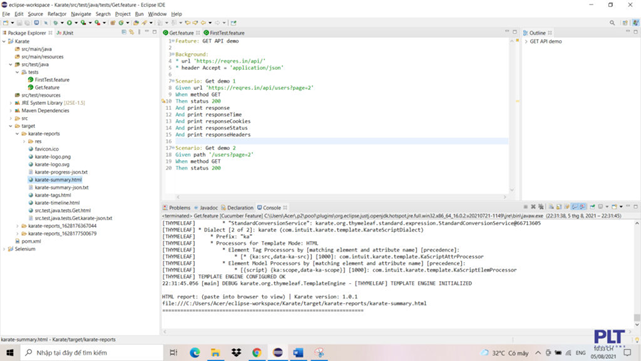This screenshot has width=641, height=361.
Task: Collapse the target folder
Action: point(11,126)
